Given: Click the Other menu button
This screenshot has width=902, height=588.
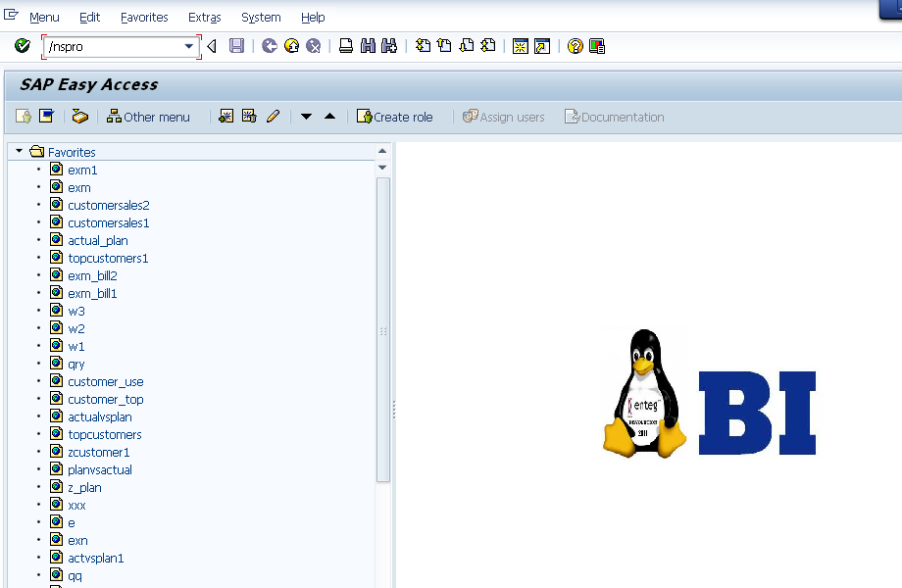Looking at the screenshot, I should coord(148,117).
